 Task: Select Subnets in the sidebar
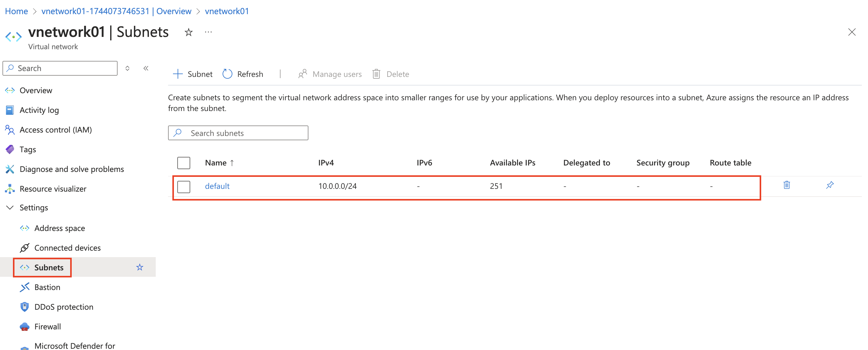click(x=49, y=268)
